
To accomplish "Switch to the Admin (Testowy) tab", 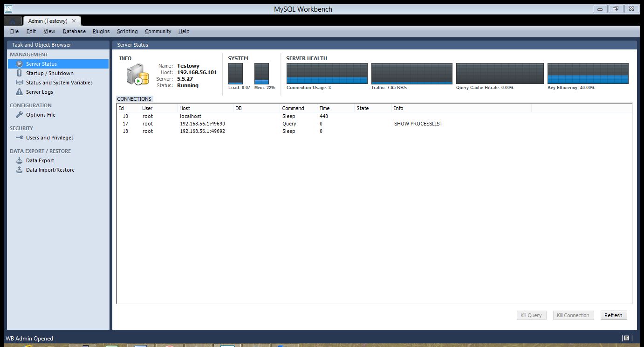I will pyautogui.click(x=48, y=21).
